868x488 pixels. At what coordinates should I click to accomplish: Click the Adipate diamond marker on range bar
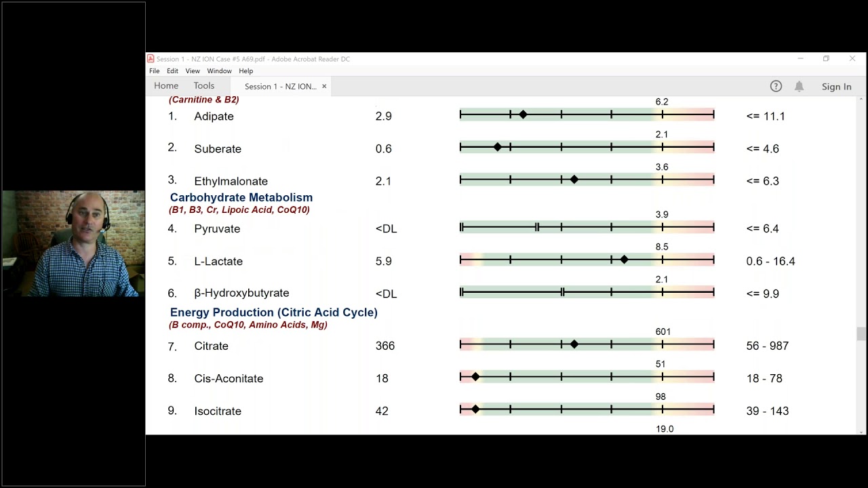(x=523, y=115)
